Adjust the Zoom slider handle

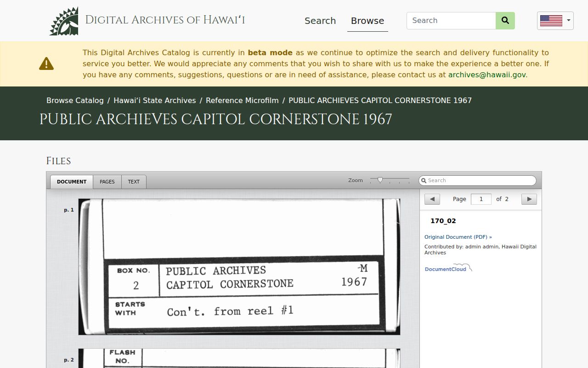[380, 180]
